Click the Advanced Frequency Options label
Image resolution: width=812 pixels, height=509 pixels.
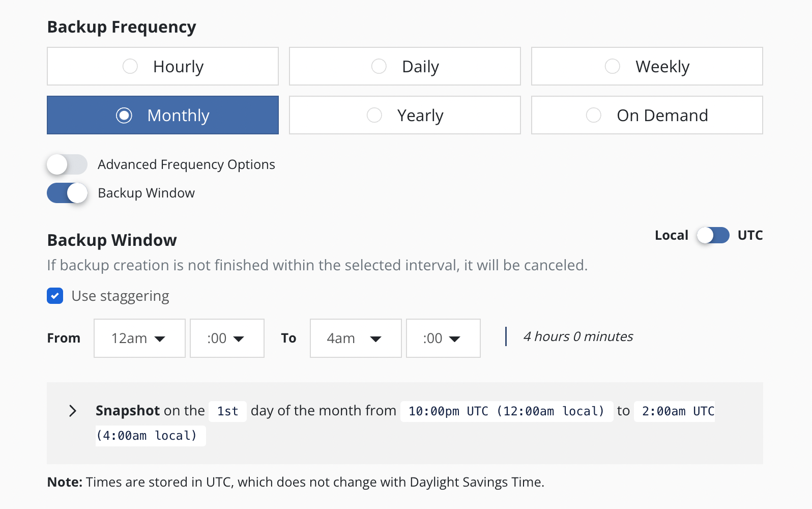coord(186,164)
